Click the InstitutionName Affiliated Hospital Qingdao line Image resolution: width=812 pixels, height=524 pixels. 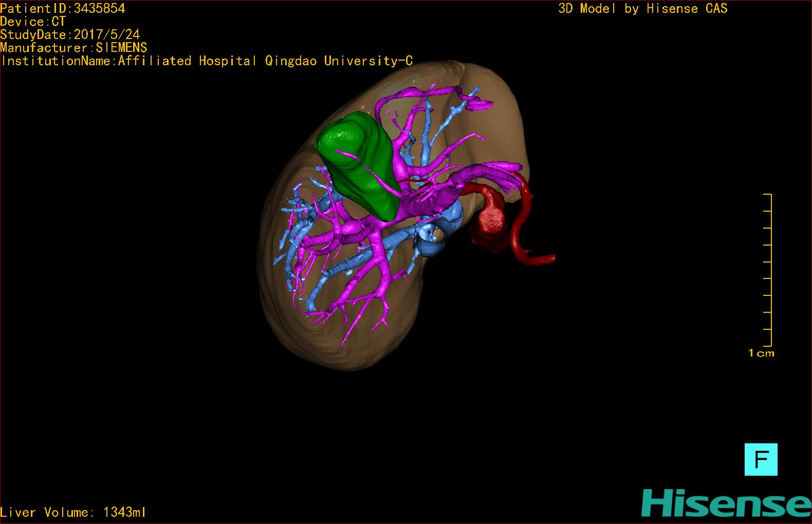207,61
